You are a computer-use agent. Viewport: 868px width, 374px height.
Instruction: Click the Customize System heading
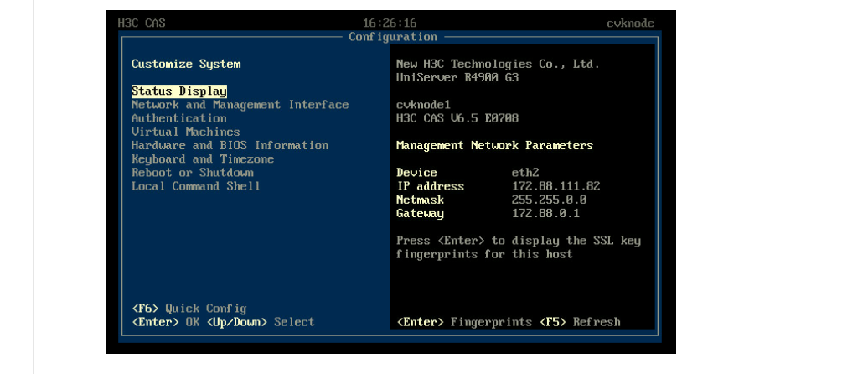click(185, 64)
